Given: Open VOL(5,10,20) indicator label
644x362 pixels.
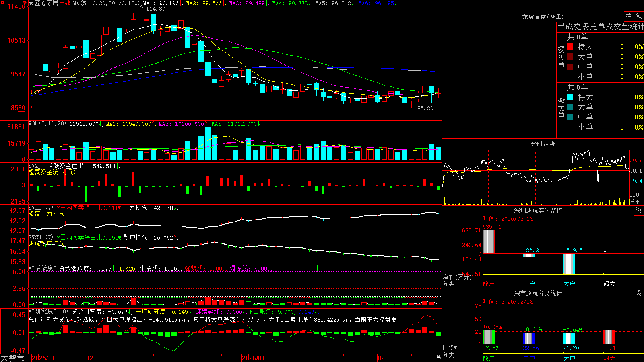Looking at the screenshot, I should pyautogui.click(x=47, y=124).
